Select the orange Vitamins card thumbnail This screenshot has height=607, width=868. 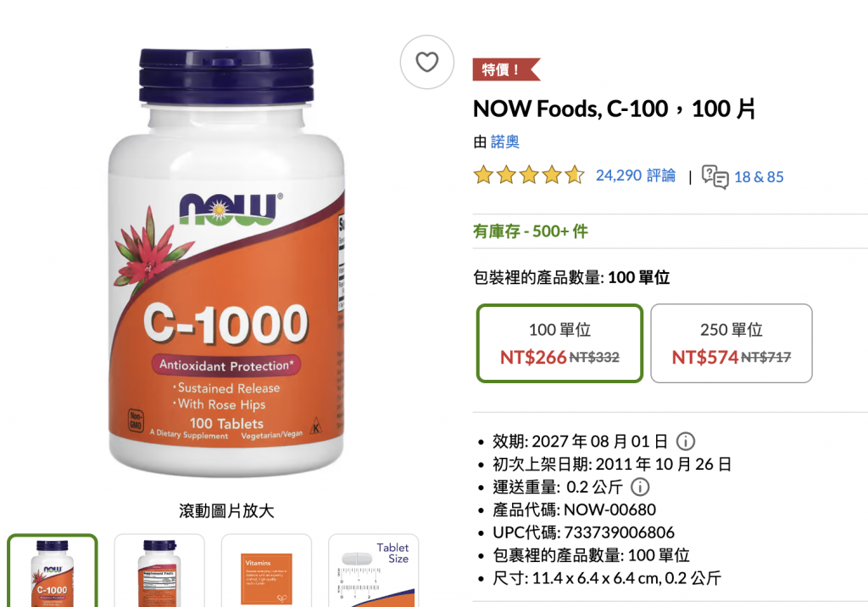tap(266, 571)
